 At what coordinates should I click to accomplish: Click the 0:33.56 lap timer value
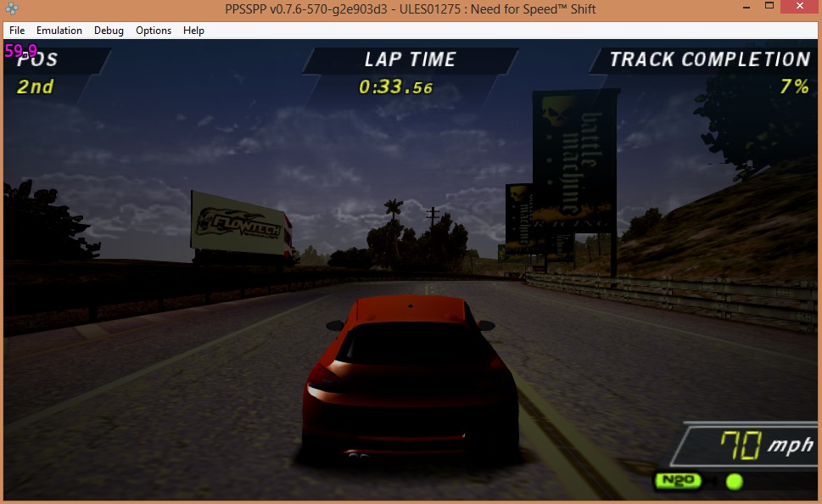(395, 87)
